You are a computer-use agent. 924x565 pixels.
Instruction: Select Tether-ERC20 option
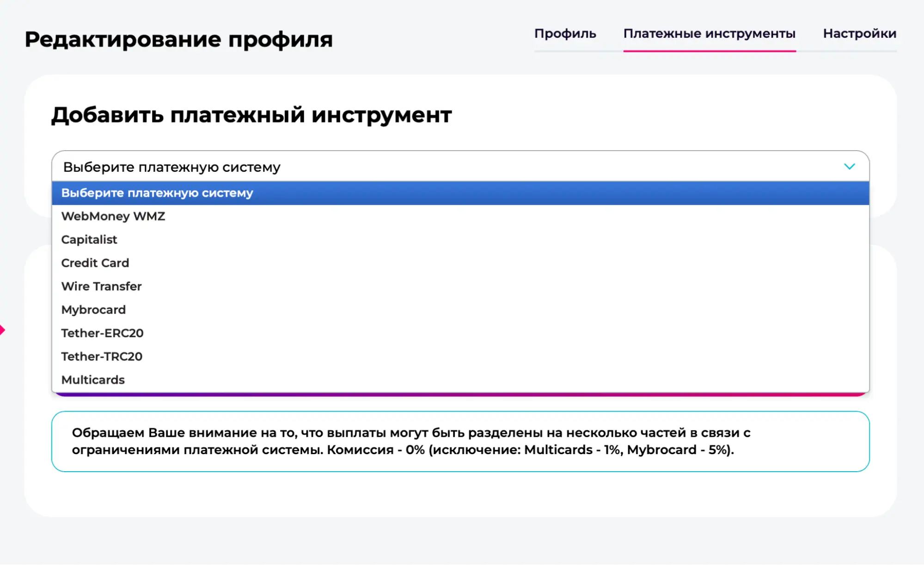460,333
